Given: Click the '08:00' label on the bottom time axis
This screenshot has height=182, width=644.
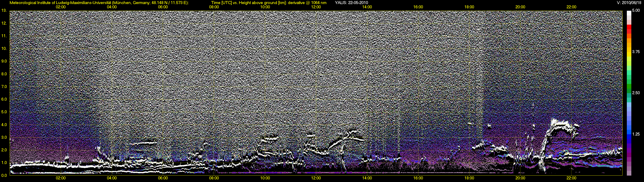Looking at the screenshot, I should (x=214, y=178).
